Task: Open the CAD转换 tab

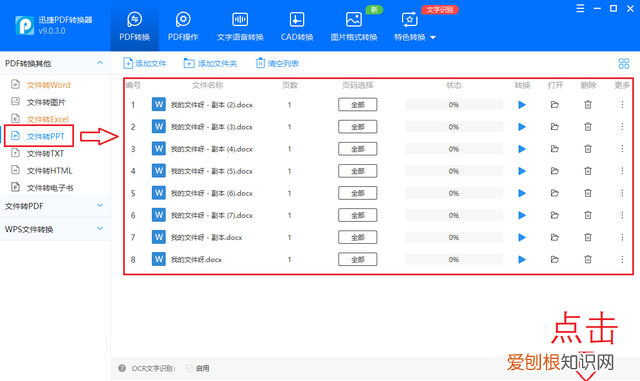Action: pyautogui.click(x=297, y=27)
